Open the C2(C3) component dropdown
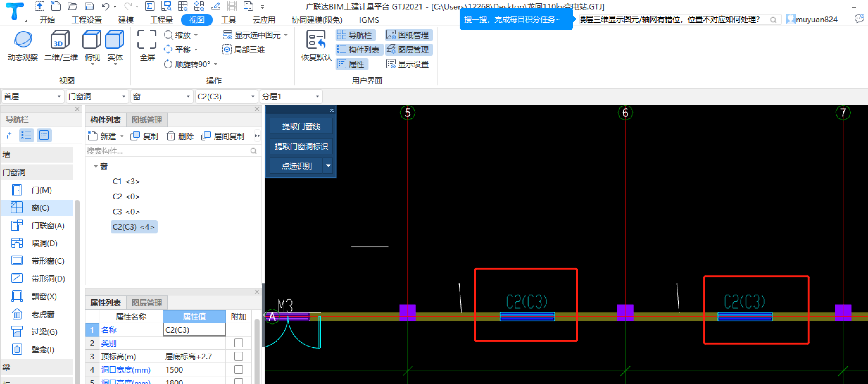868x384 pixels. pos(227,96)
